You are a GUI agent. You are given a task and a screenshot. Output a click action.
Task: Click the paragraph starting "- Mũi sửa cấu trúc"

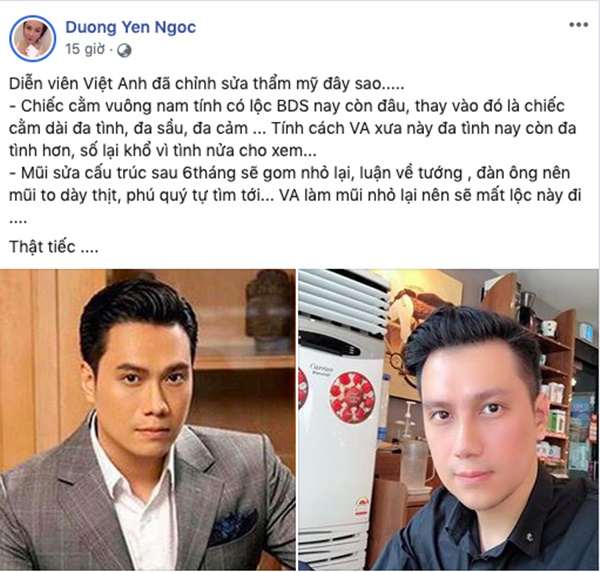[x=295, y=184]
